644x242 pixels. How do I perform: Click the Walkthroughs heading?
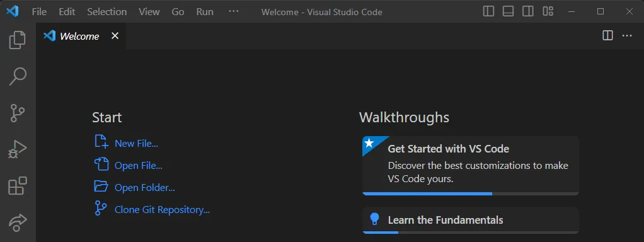click(404, 117)
